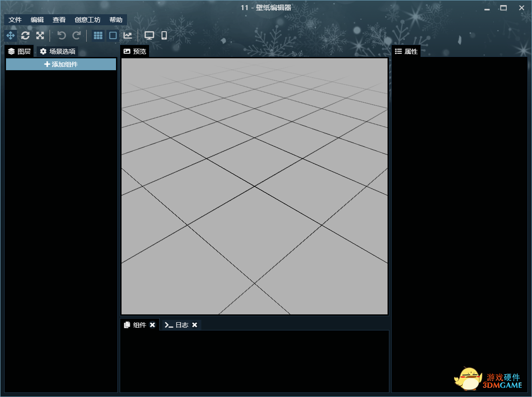Open the 帮助 menu

[x=116, y=20]
